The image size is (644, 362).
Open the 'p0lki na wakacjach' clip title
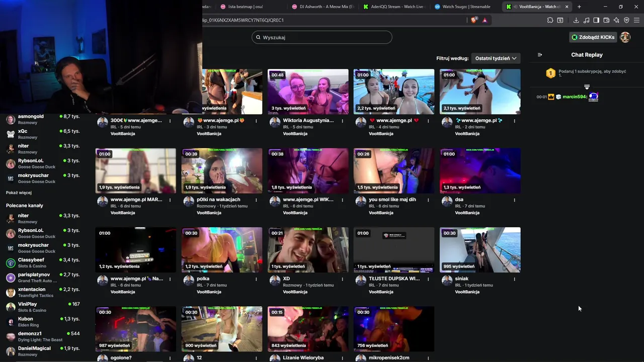pyautogui.click(x=218, y=200)
